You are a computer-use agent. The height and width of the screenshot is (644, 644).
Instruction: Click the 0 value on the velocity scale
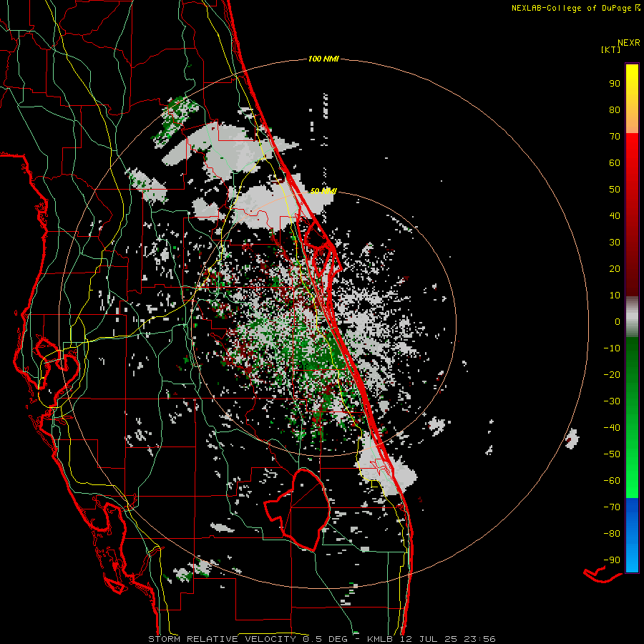coord(618,321)
